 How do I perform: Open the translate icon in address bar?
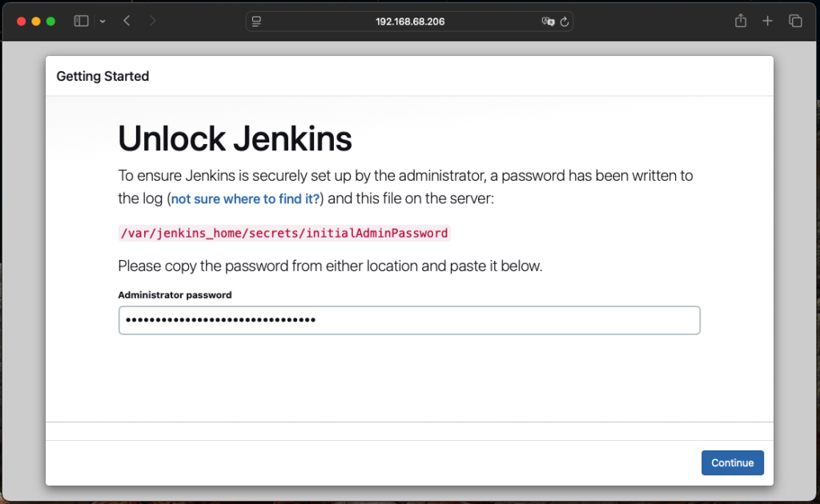pyautogui.click(x=548, y=22)
